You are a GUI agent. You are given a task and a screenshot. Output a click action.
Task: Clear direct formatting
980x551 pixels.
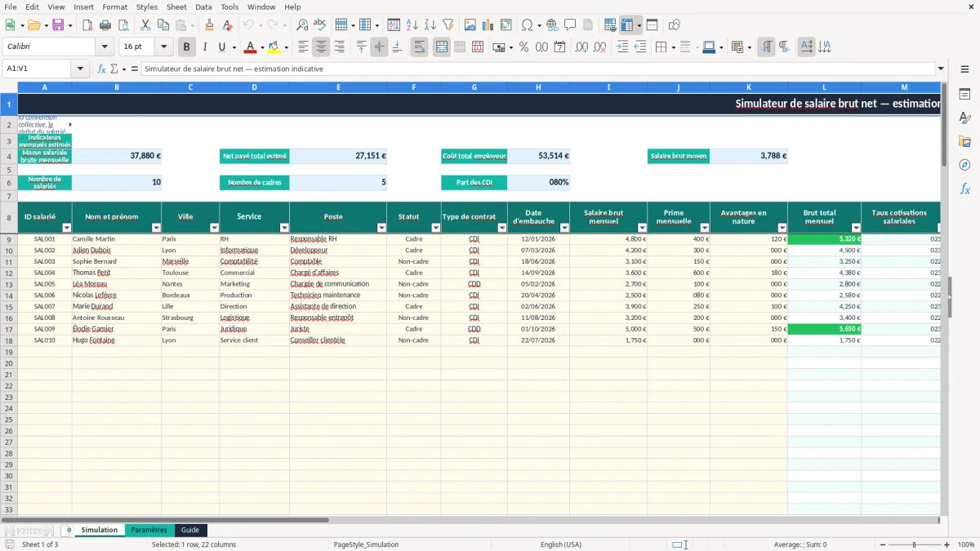pyautogui.click(x=227, y=25)
